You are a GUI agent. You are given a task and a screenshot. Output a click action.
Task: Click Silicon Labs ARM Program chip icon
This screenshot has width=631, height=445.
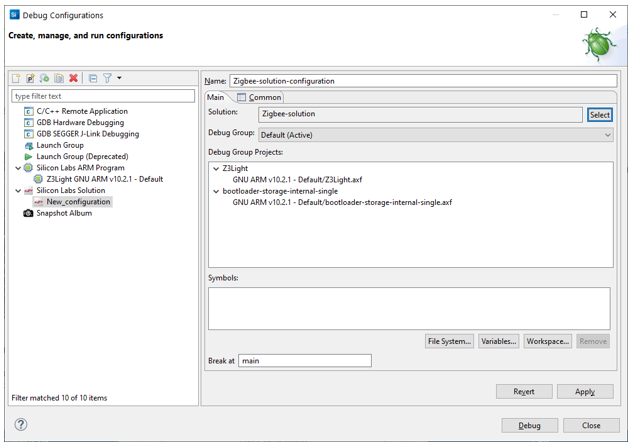(28, 168)
